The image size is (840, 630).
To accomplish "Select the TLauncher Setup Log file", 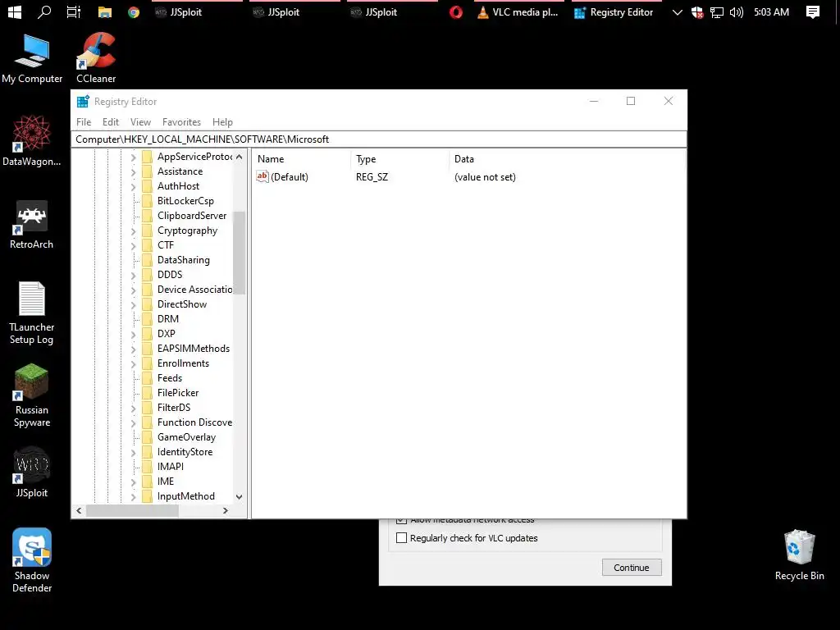I will point(32,313).
